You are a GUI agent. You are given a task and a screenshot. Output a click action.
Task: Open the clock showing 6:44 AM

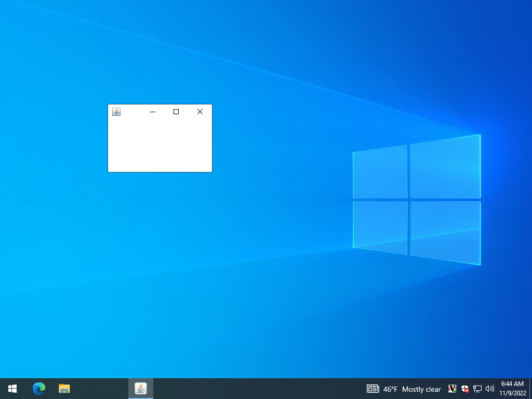tap(512, 389)
